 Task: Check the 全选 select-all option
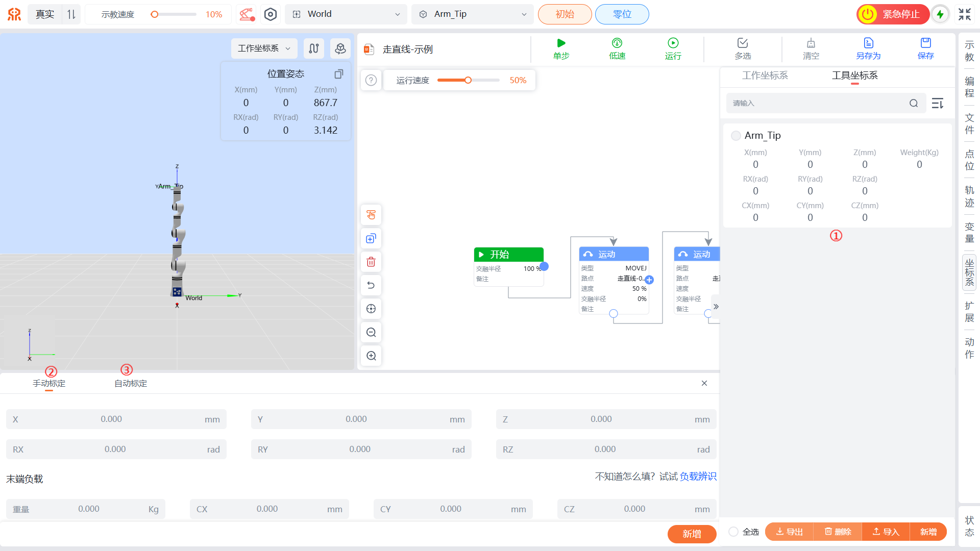[x=733, y=532]
